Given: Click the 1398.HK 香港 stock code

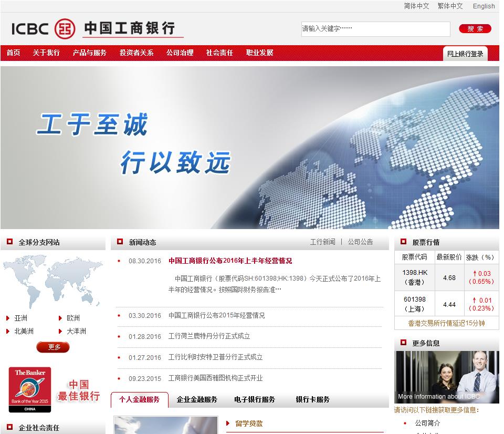Looking at the screenshot, I should [x=415, y=277].
